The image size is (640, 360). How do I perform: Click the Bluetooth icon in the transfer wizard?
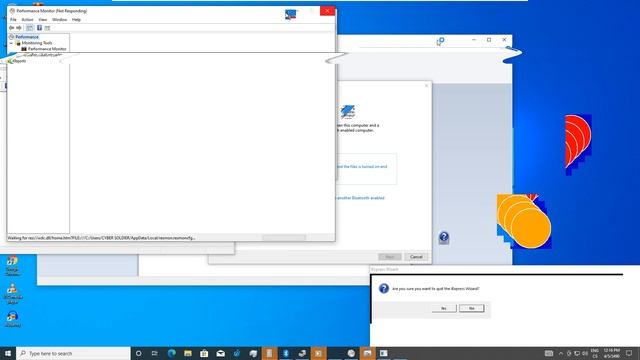(348, 111)
